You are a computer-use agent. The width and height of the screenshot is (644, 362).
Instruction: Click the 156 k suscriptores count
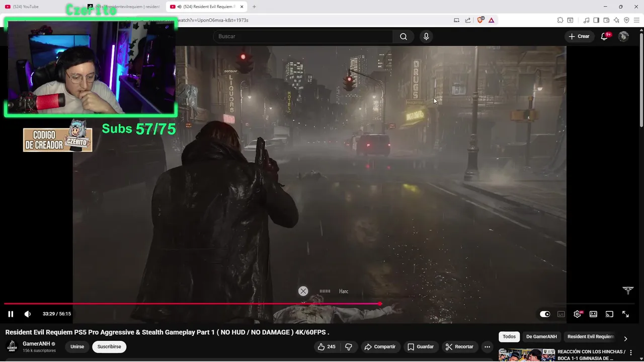pyautogui.click(x=39, y=350)
